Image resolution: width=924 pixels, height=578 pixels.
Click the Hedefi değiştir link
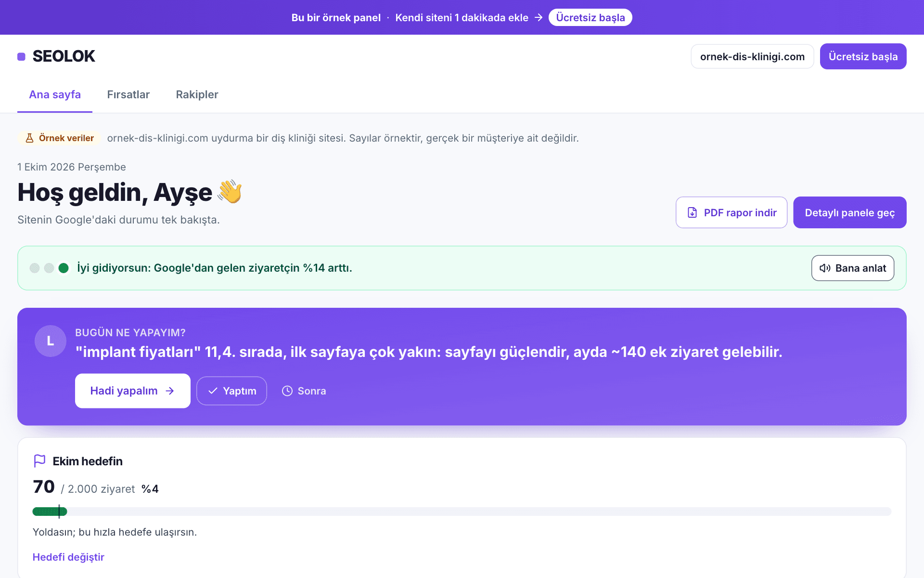point(68,557)
